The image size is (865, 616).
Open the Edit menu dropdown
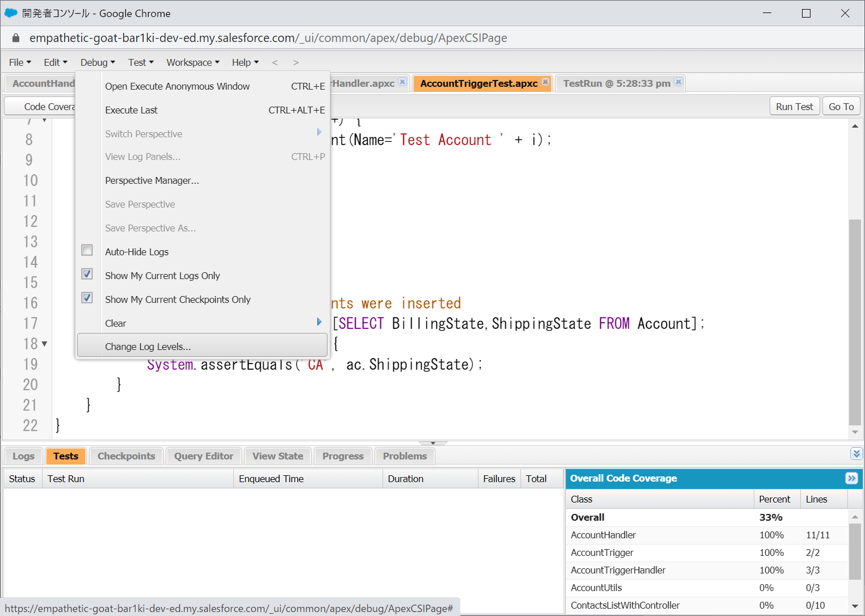(56, 62)
